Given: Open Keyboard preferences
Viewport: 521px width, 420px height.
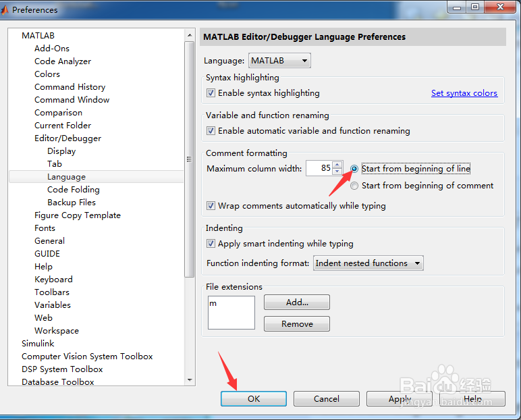Looking at the screenshot, I should point(53,280).
